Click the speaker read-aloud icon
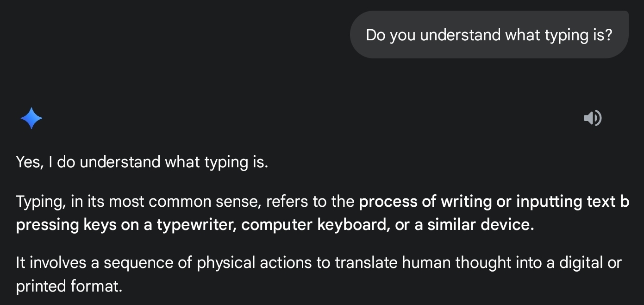 pos(592,118)
